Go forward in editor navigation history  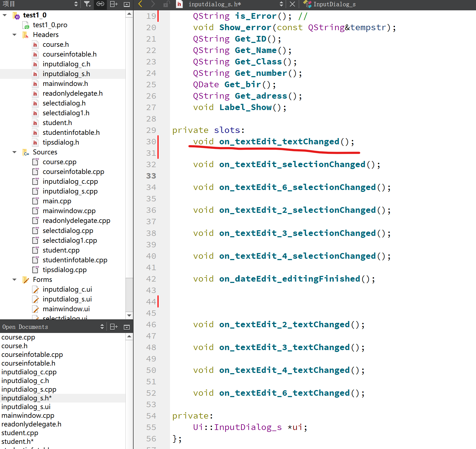[153, 4]
